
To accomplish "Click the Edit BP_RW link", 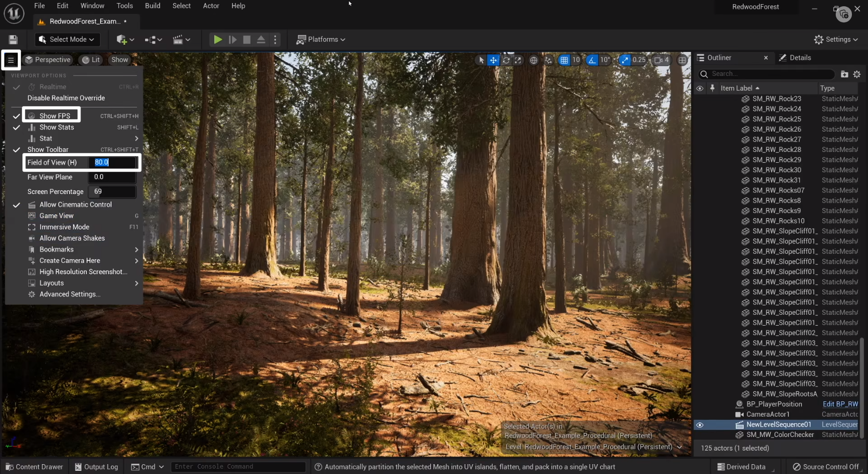I will coord(840,404).
